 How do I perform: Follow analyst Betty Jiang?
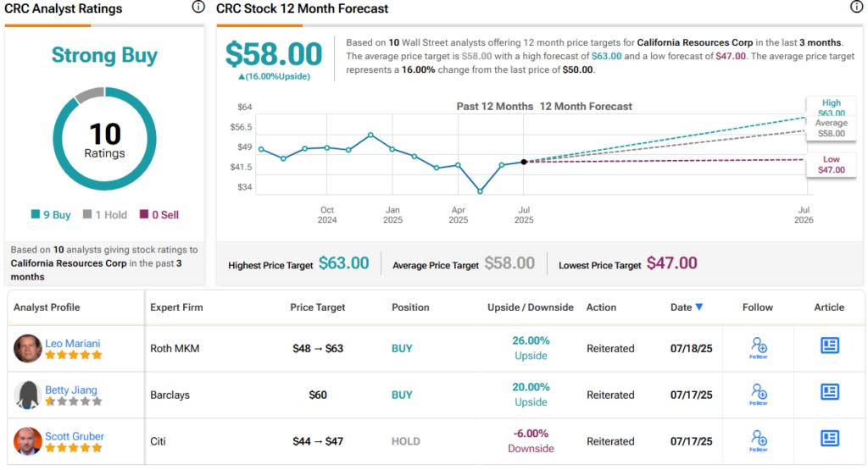759,394
